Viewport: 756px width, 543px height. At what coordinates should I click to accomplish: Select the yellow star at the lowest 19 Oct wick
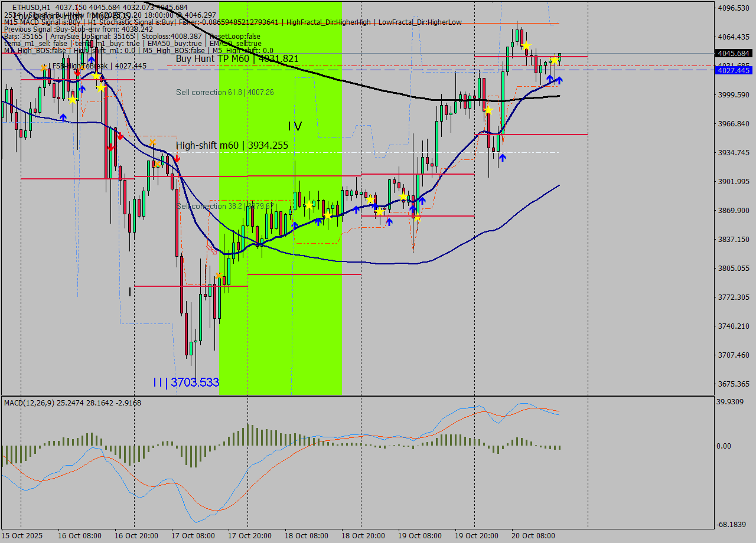tap(417, 218)
